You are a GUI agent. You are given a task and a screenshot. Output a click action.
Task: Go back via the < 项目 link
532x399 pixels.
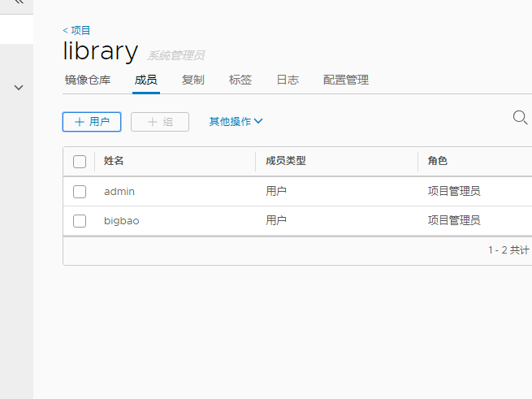(76, 31)
